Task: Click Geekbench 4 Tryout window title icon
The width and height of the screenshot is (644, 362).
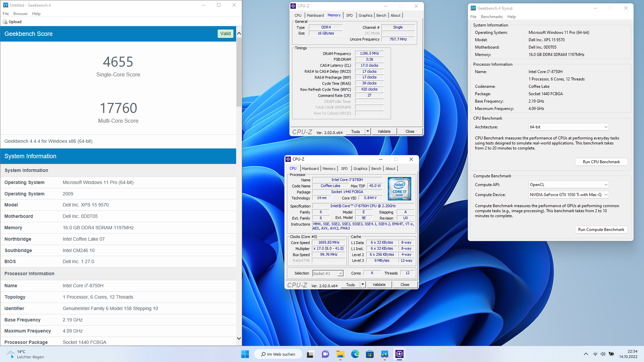Action: point(473,8)
